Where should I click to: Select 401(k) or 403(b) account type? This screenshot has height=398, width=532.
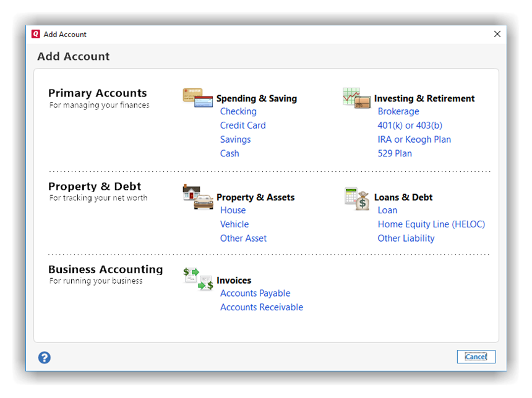[410, 125]
